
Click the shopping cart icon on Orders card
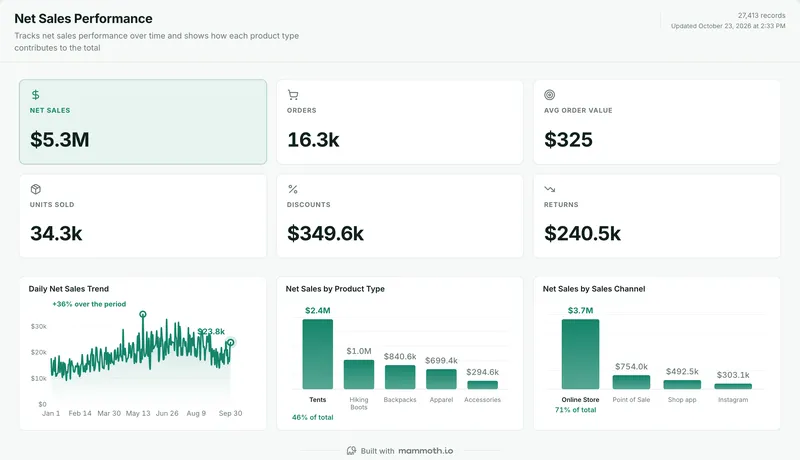[293, 95]
